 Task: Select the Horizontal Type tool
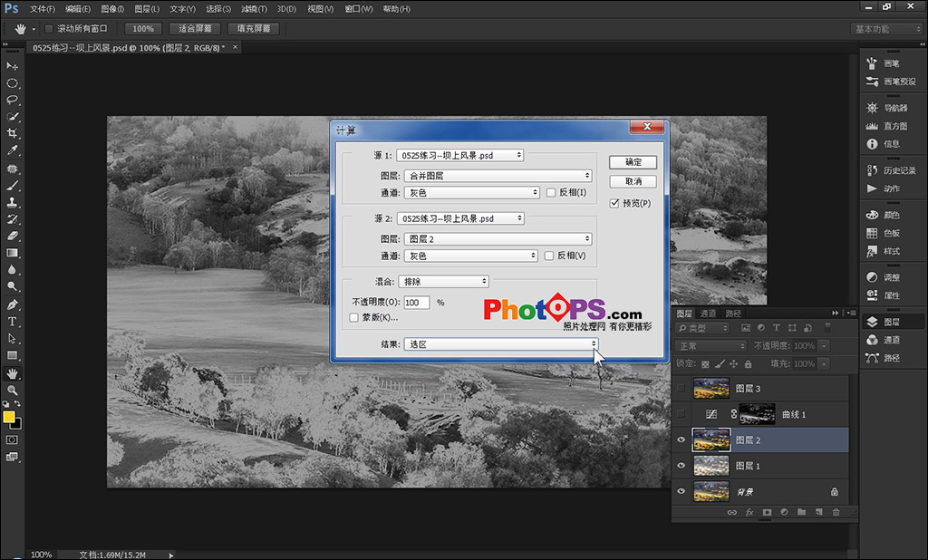coord(12,322)
